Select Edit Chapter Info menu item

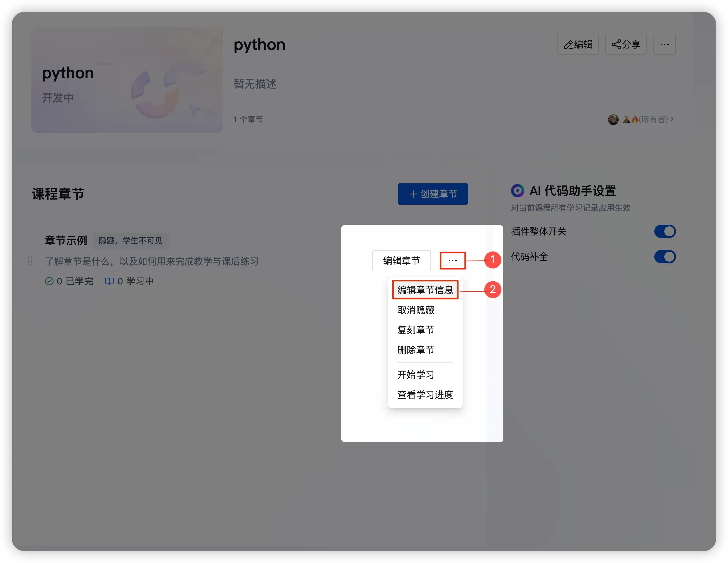click(x=425, y=290)
